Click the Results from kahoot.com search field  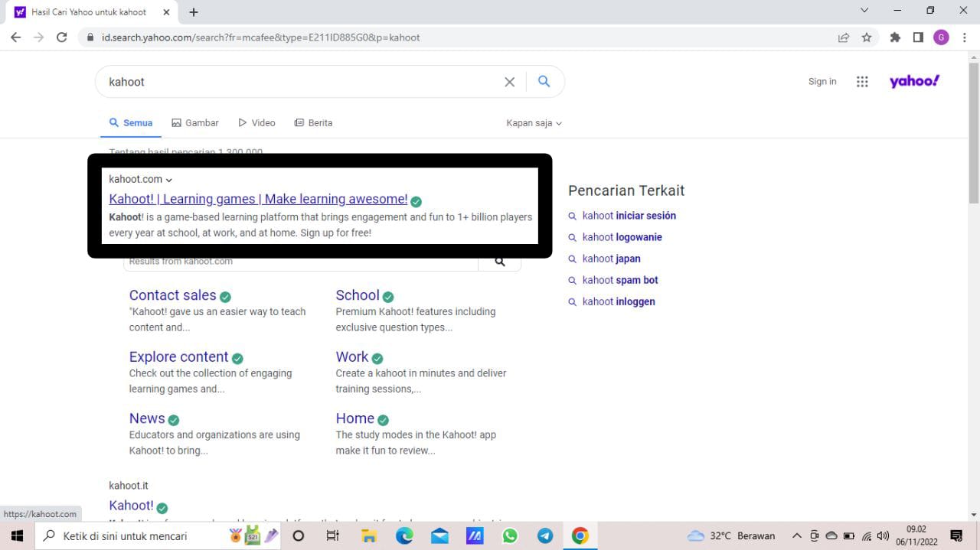(301, 262)
